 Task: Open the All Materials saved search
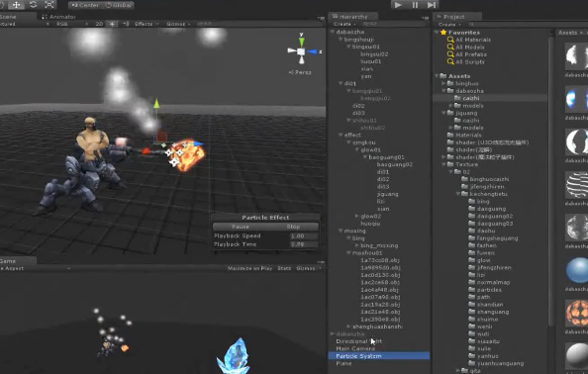(473, 40)
